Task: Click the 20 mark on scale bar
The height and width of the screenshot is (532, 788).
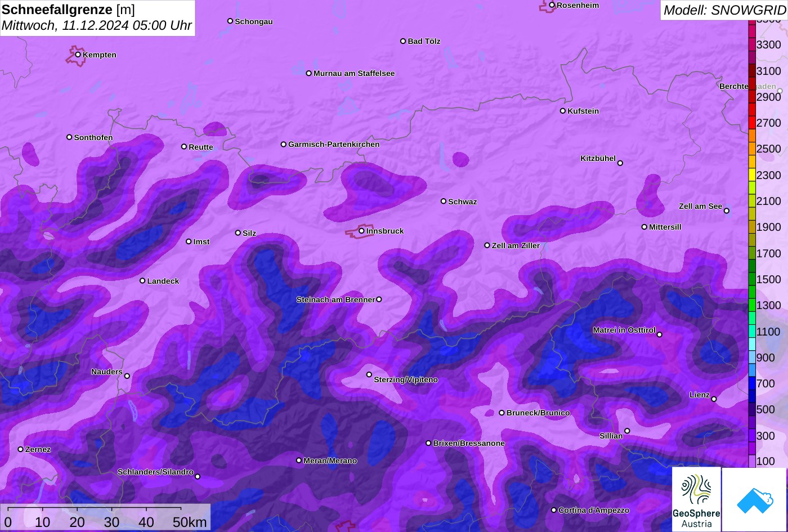Action: click(x=77, y=522)
